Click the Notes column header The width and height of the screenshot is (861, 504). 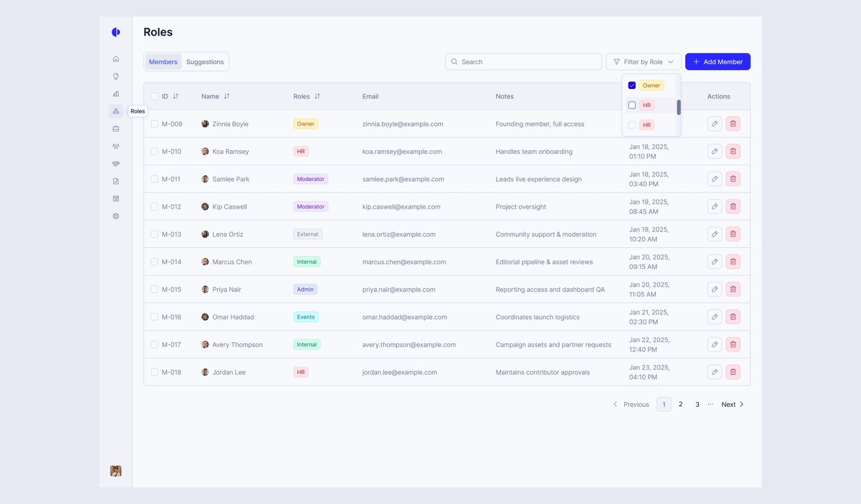point(504,96)
